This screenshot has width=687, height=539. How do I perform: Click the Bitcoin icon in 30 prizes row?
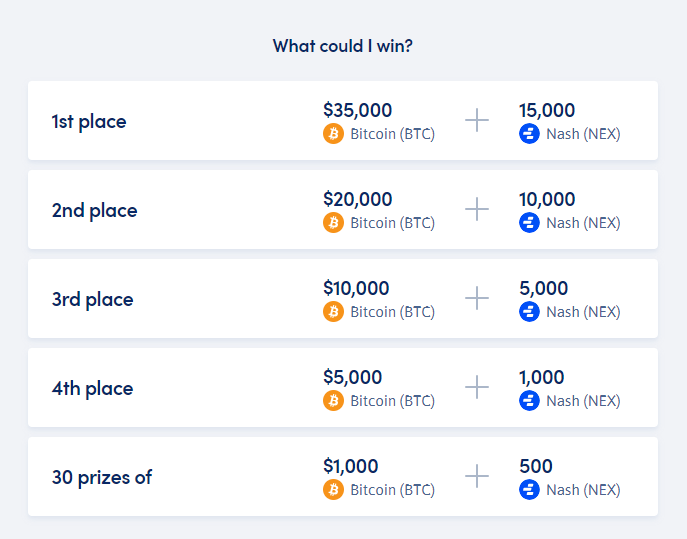333,489
